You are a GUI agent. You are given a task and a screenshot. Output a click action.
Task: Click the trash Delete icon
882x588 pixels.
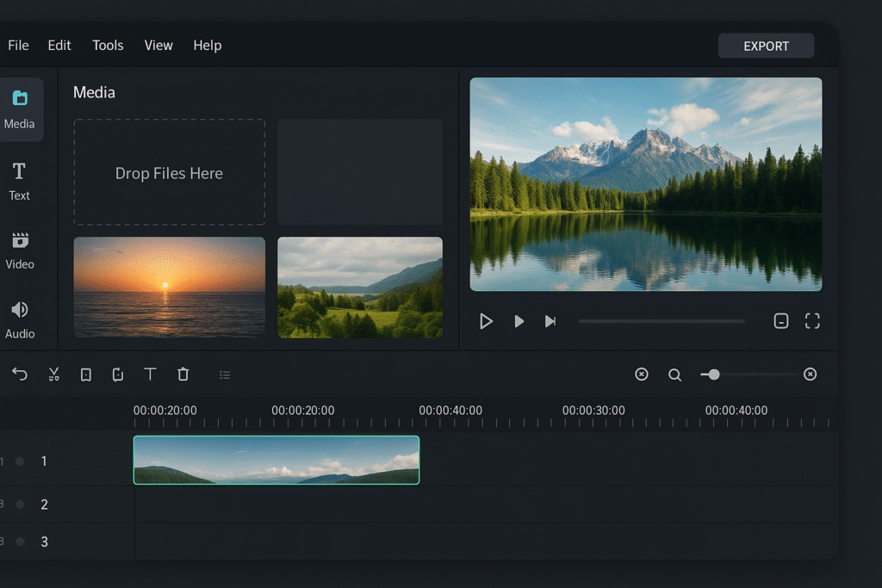183,374
